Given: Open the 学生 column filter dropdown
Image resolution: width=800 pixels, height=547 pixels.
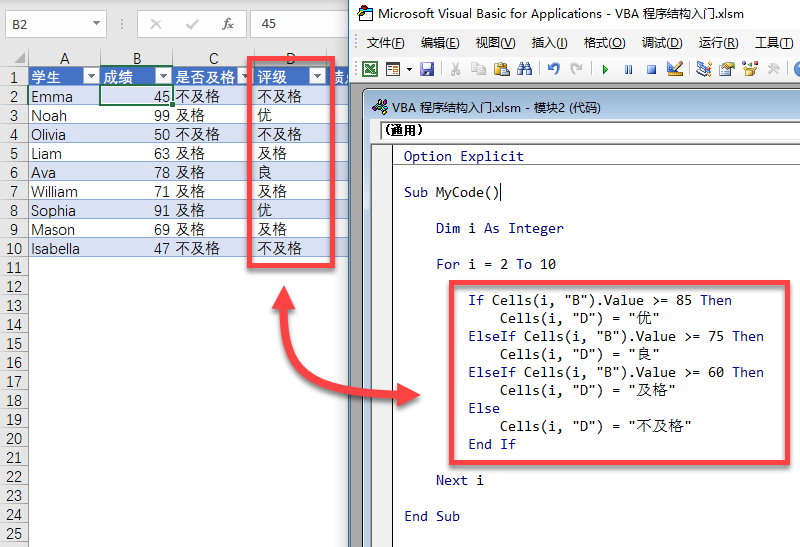Looking at the screenshot, I should pos(90,77).
